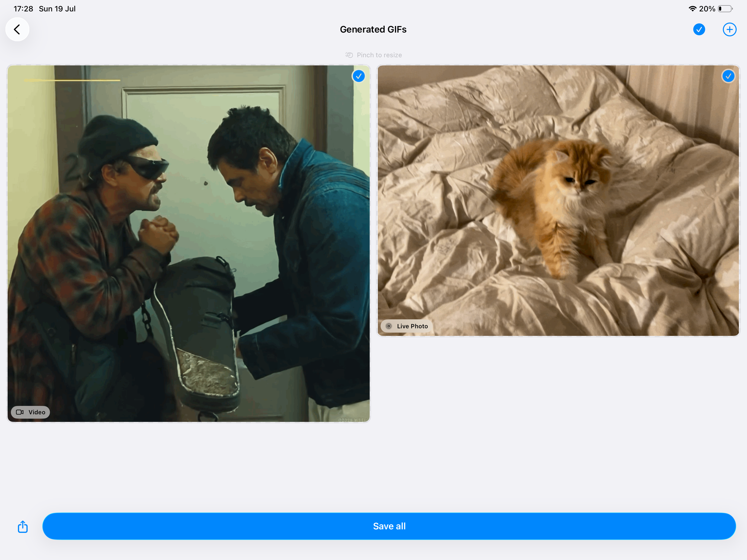Toggle the select-all checkmark in the header
This screenshot has height=560, width=747.
coord(699,29)
